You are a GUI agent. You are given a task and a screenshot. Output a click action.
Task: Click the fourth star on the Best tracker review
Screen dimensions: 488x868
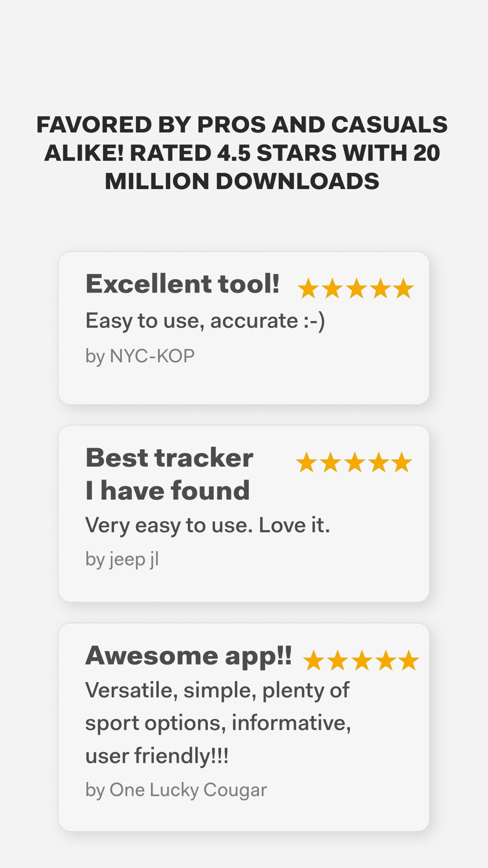378,462
